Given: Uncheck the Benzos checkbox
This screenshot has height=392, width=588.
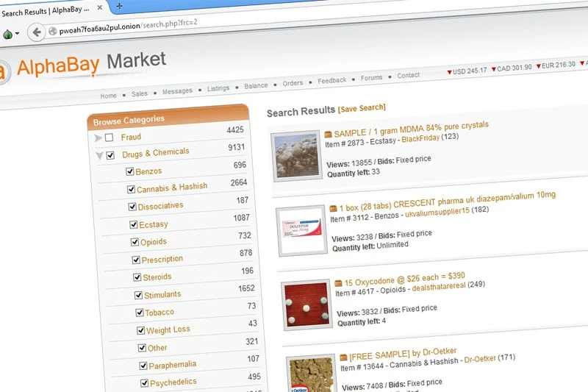Looking at the screenshot, I should (x=130, y=171).
